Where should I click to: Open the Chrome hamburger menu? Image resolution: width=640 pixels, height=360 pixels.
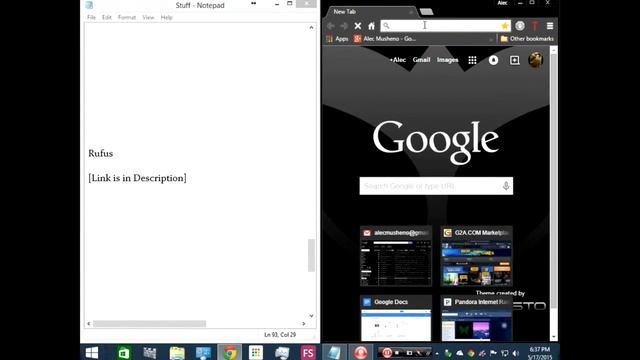click(x=550, y=26)
